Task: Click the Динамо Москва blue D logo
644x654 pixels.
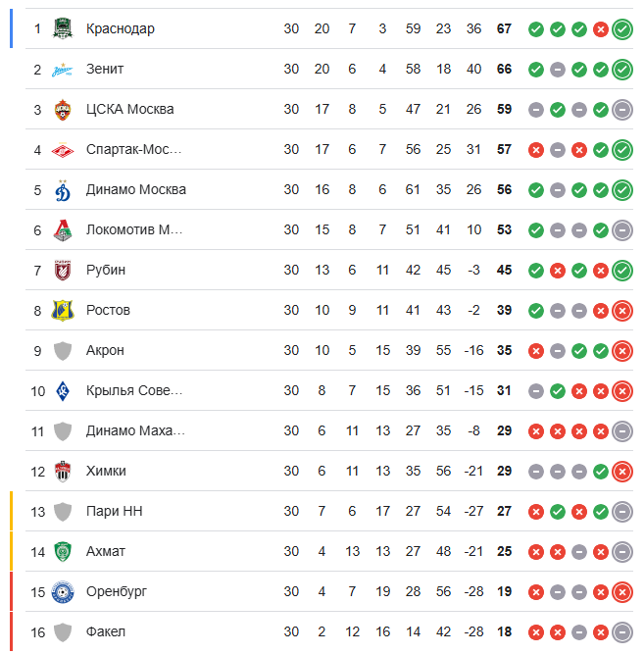Action: pyautogui.click(x=63, y=190)
